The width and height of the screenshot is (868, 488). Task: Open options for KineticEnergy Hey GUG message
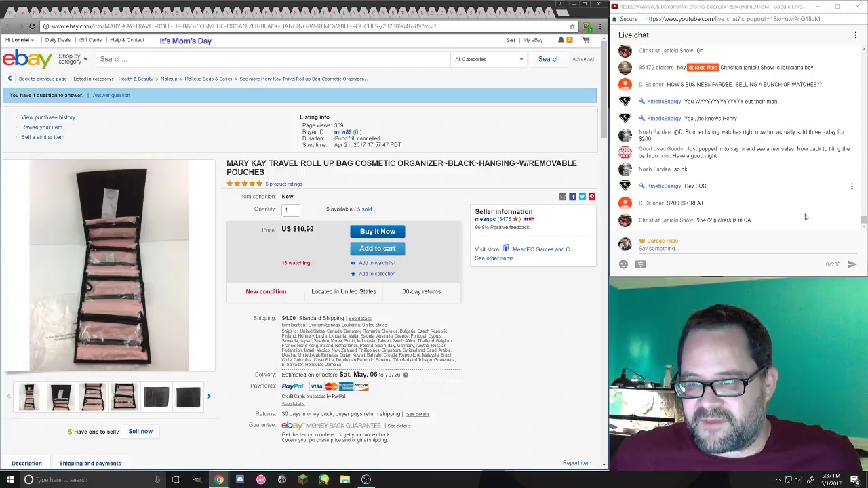click(x=852, y=186)
